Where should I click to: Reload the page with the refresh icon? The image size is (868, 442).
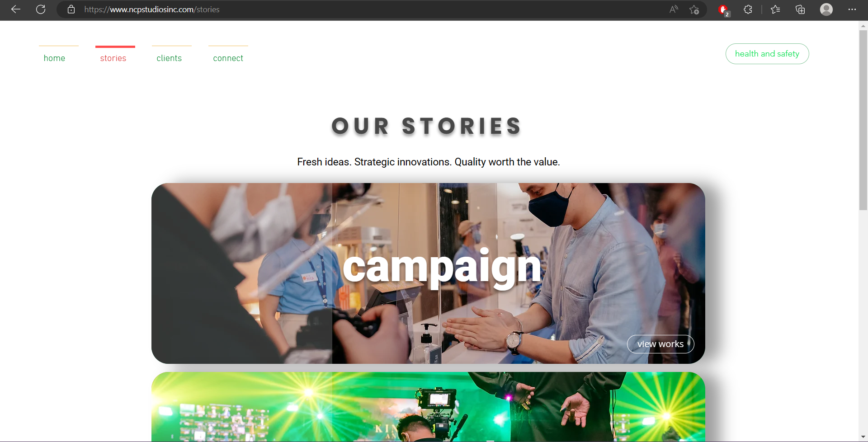tap(41, 9)
